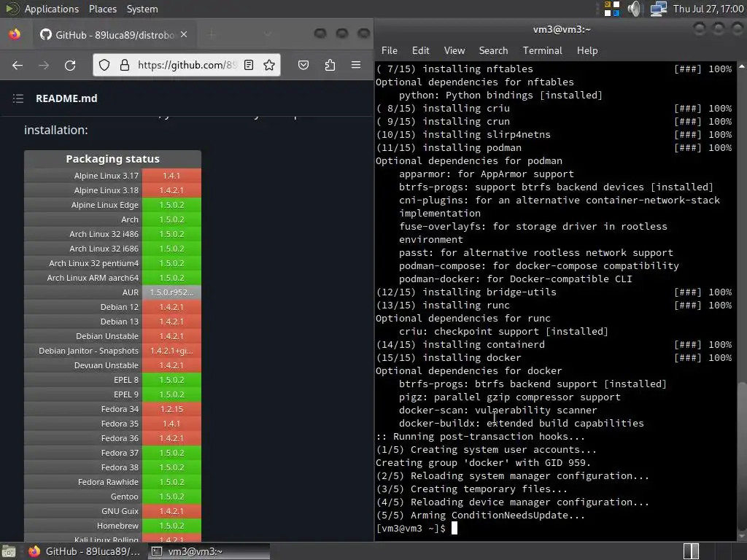Image resolution: width=747 pixels, height=560 pixels.
Task: Reload the GitHub page
Action: point(70,65)
